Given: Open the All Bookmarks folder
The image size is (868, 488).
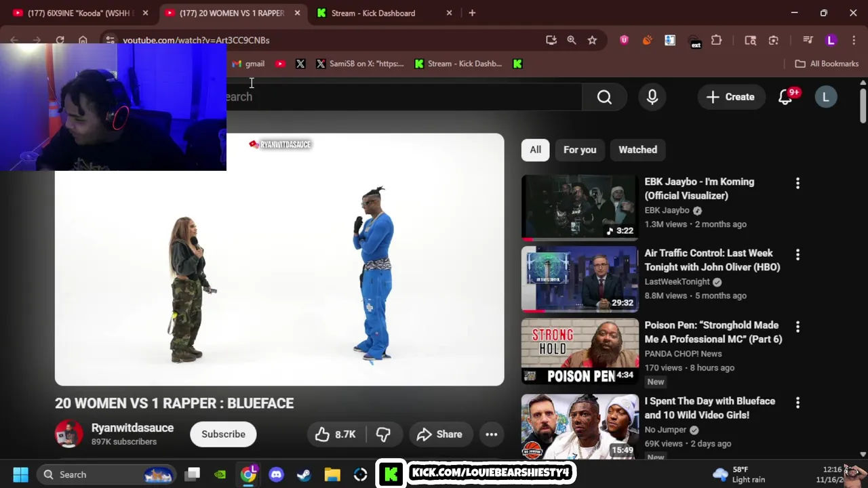Looking at the screenshot, I should tap(827, 64).
